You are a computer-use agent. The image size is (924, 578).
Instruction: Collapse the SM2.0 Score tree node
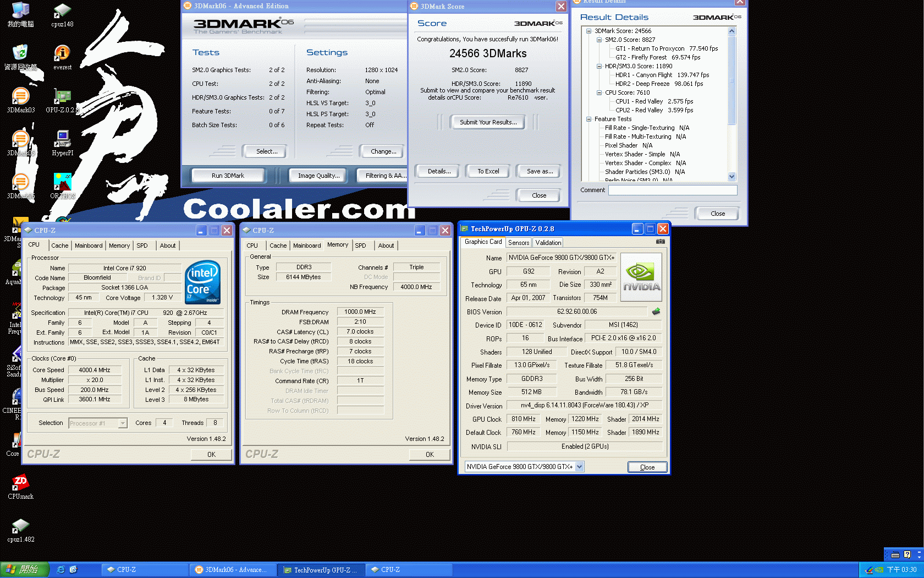coord(599,40)
